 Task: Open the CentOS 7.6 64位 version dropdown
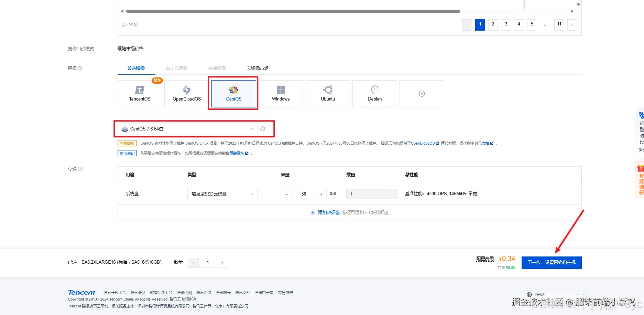pyautogui.click(x=187, y=129)
